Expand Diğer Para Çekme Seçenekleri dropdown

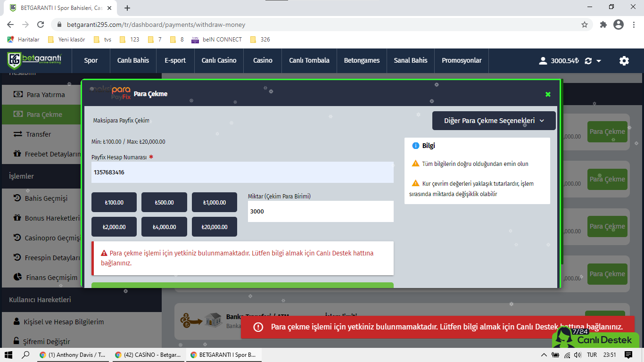coord(494,121)
